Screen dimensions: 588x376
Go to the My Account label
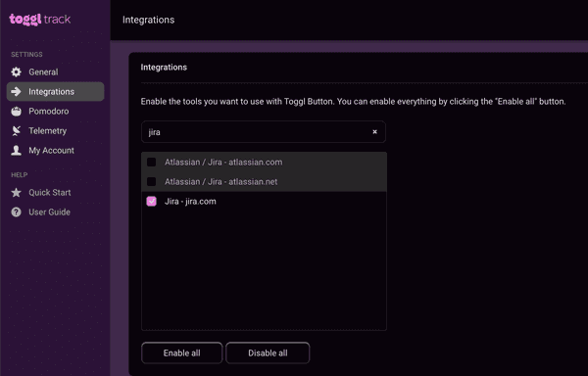tap(51, 150)
